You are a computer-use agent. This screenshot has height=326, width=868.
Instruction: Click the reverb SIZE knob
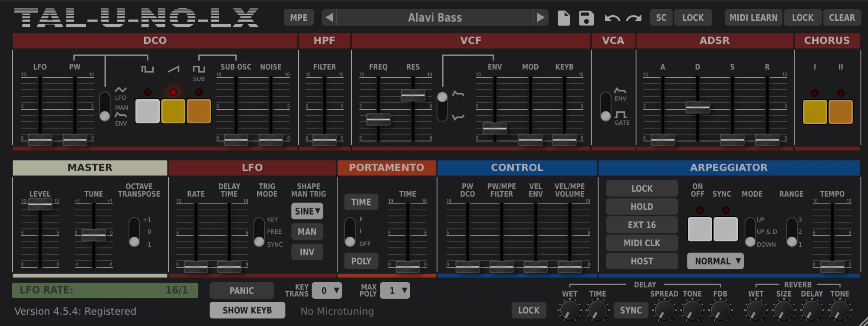[x=784, y=310]
